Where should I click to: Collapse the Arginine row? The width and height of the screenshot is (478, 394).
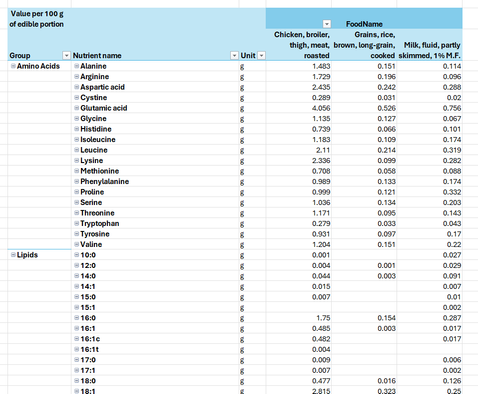tap(77, 76)
